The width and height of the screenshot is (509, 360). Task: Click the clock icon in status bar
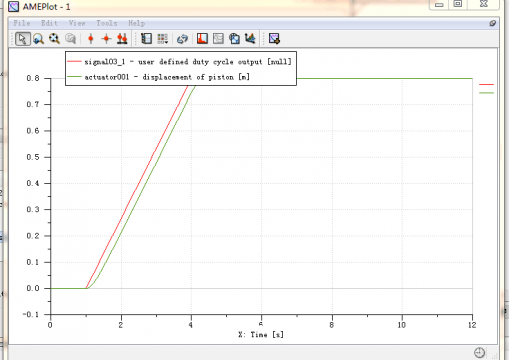click(x=479, y=353)
